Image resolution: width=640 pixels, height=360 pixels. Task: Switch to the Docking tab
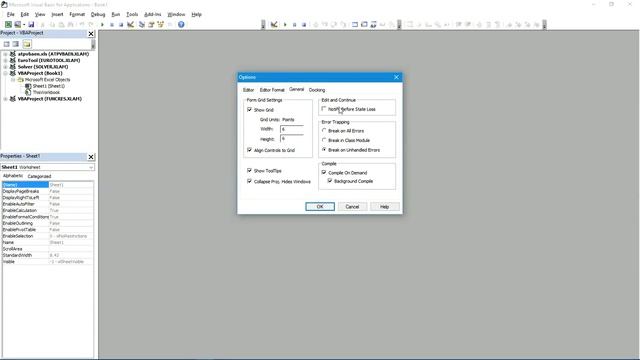pos(317,90)
